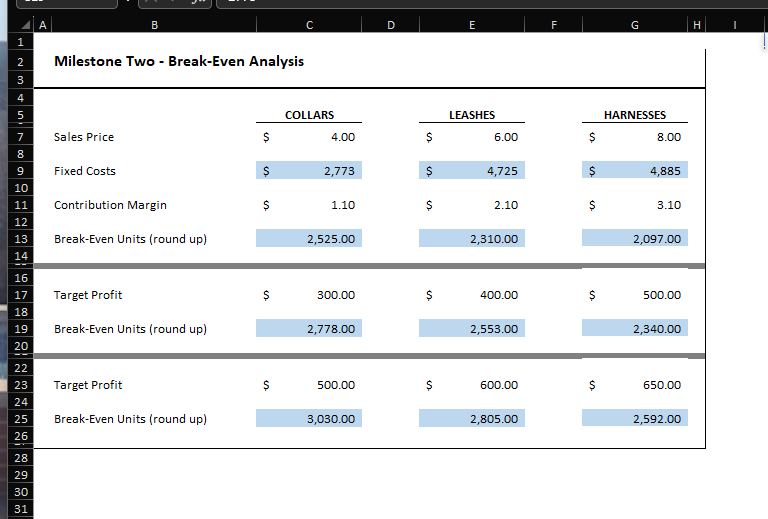Viewport: 768px width, 519px height.
Task: Select contribution margin 2.10 cell
Action: [472, 205]
